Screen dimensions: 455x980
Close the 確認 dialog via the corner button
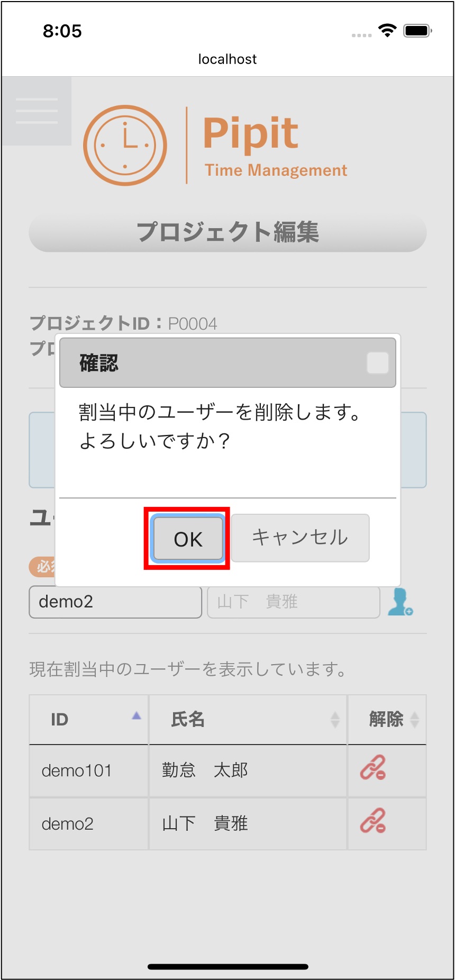pyautogui.click(x=378, y=363)
